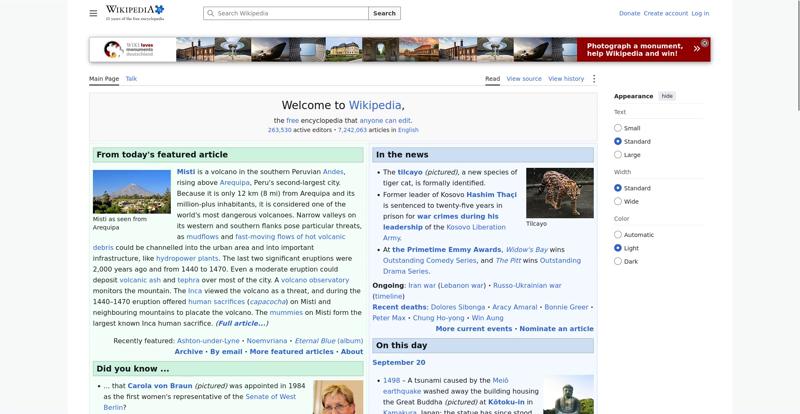The height and width of the screenshot is (414, 800).
Task: Open the Tilcayo cat thumbnail
Action: point(560,193)
